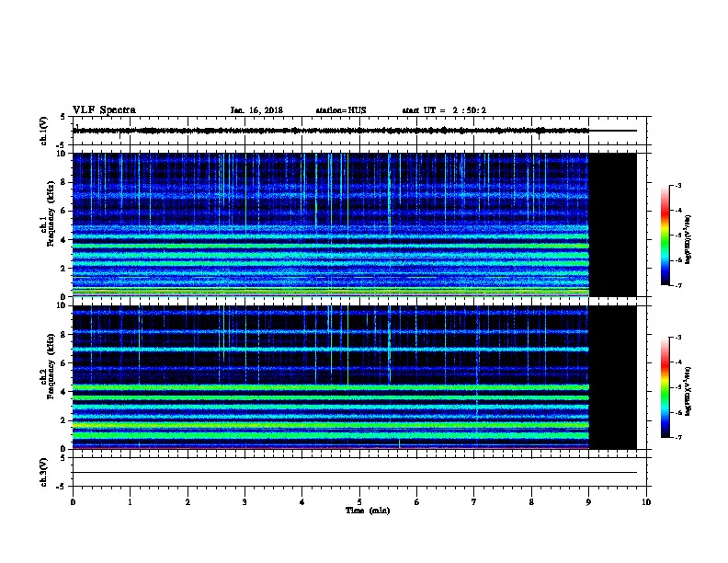Click the ch.1 color bar log(PSD) units label

pos(688,239)
